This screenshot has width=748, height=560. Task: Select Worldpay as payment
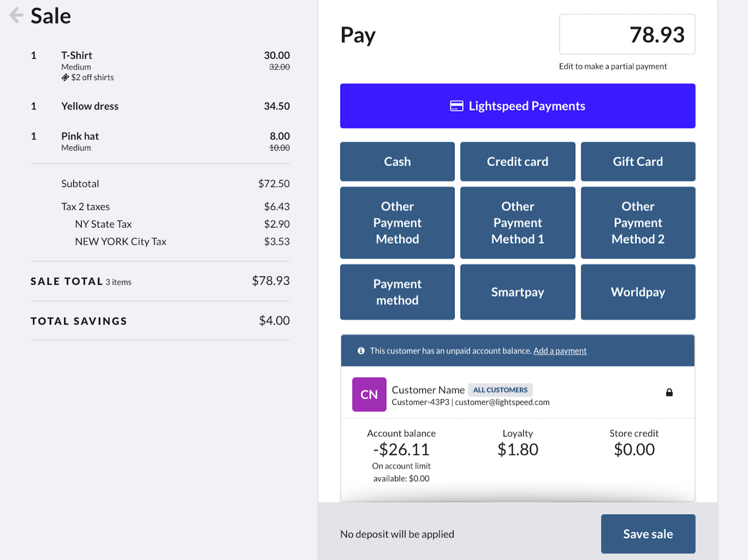tap(637, 292)
